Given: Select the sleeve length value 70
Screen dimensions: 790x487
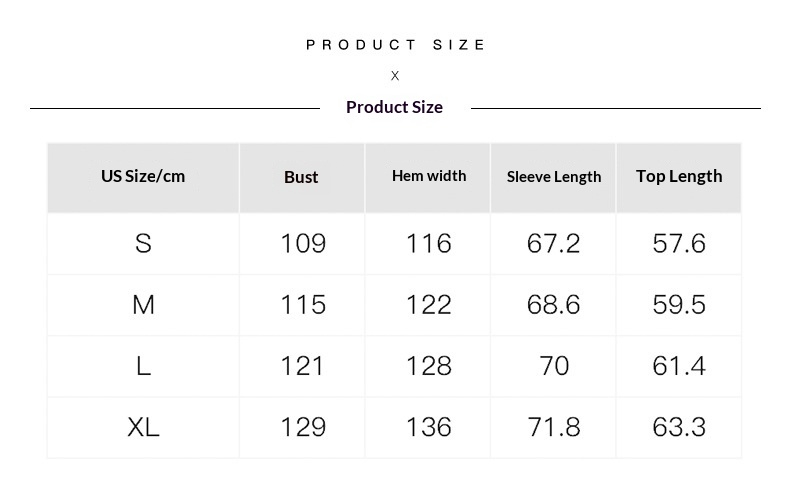Looking at the screenshot, I should click(x=554, y=366).
